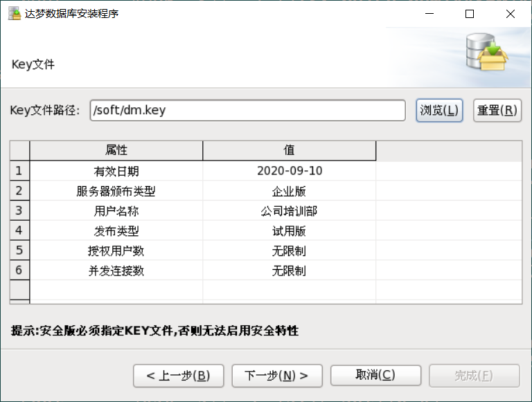
Task: Maximize the installer window
Action: click(x=470, y=14)
